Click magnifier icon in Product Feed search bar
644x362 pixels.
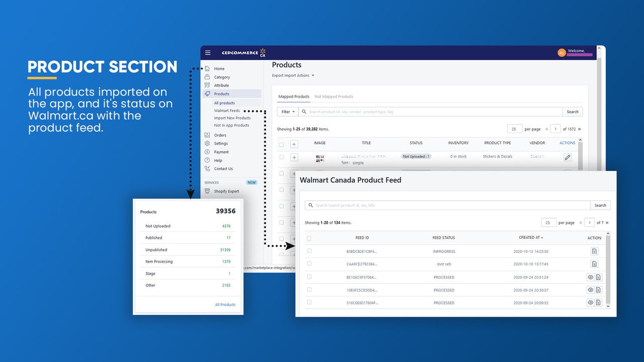(x=311, y=205)
